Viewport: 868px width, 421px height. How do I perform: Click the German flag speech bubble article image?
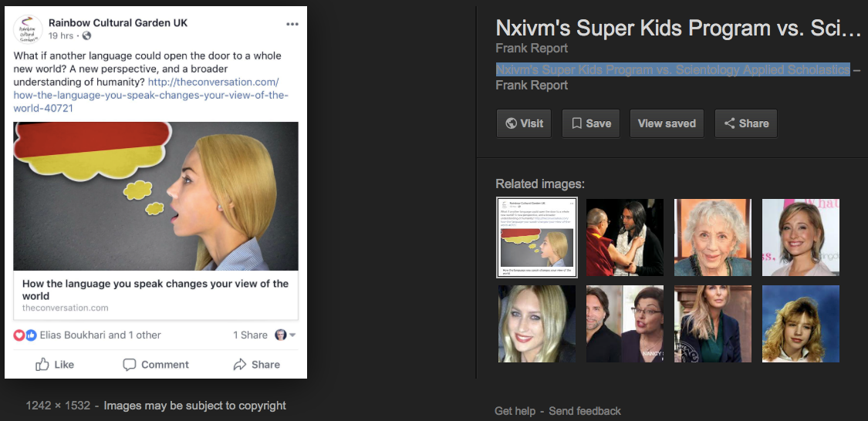pos(156,196)
